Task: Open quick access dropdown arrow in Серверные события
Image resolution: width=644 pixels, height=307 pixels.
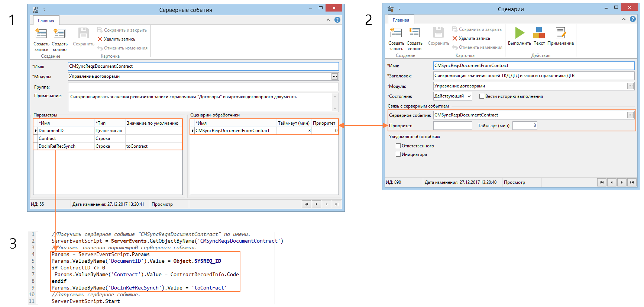Action: (44, 10)
